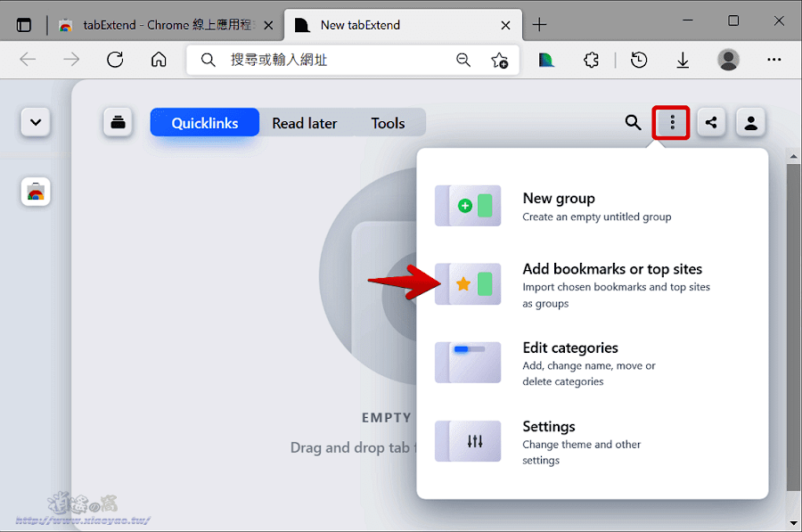Click the zoom out magnifier in address bar
Viewport: 802px width, 532px height.
463,60
